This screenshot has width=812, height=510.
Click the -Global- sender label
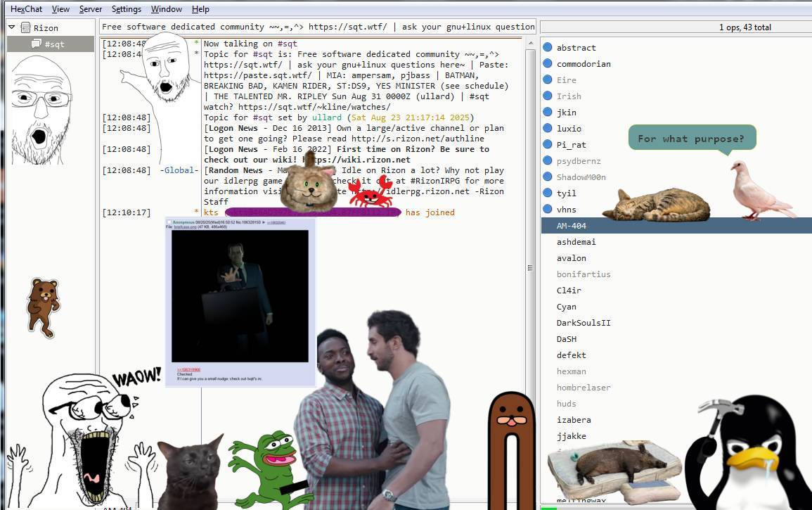pyautogui.click(x=179, y=170)
